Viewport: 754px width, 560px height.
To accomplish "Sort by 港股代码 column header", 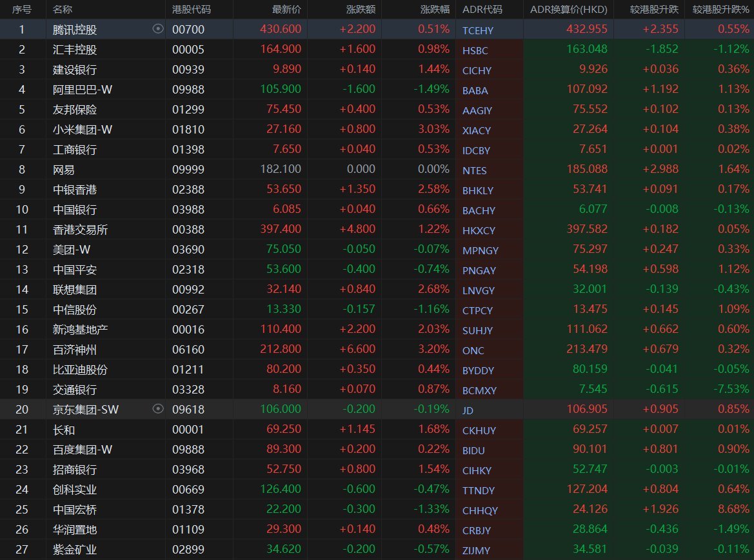I will (192, 9).
